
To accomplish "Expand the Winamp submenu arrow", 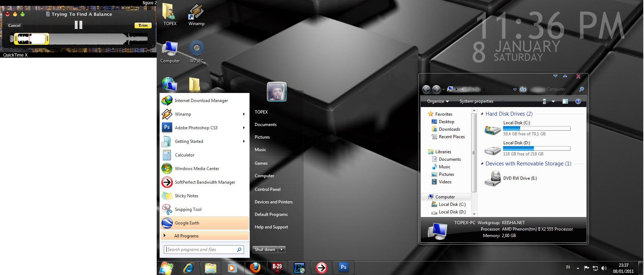I will pos(244,114).
